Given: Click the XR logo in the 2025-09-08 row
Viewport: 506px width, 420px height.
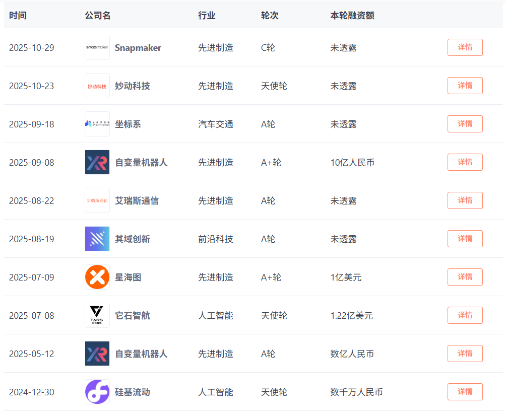Looking at the screenshot, I should (x=97, y=162).
